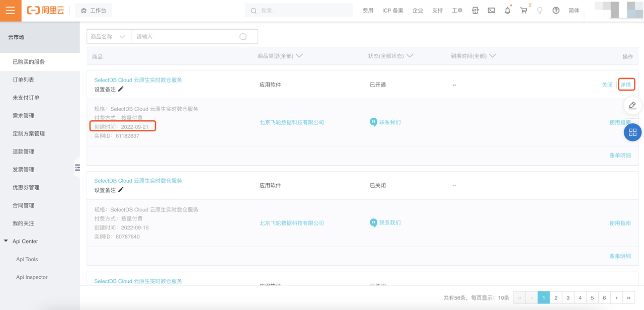Click the floating edit pencil button
This screenshot has width=644, height=310.
click(x=632, y=106)
